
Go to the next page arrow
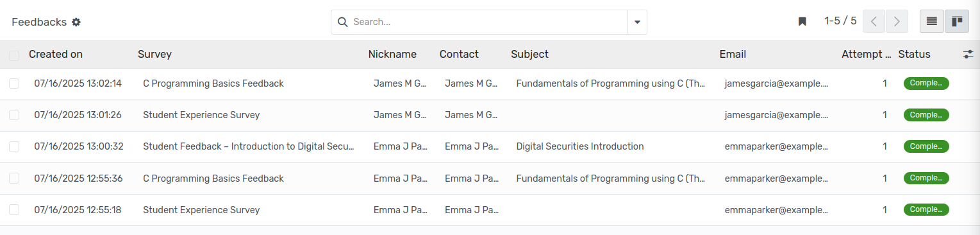coord(897,21)
